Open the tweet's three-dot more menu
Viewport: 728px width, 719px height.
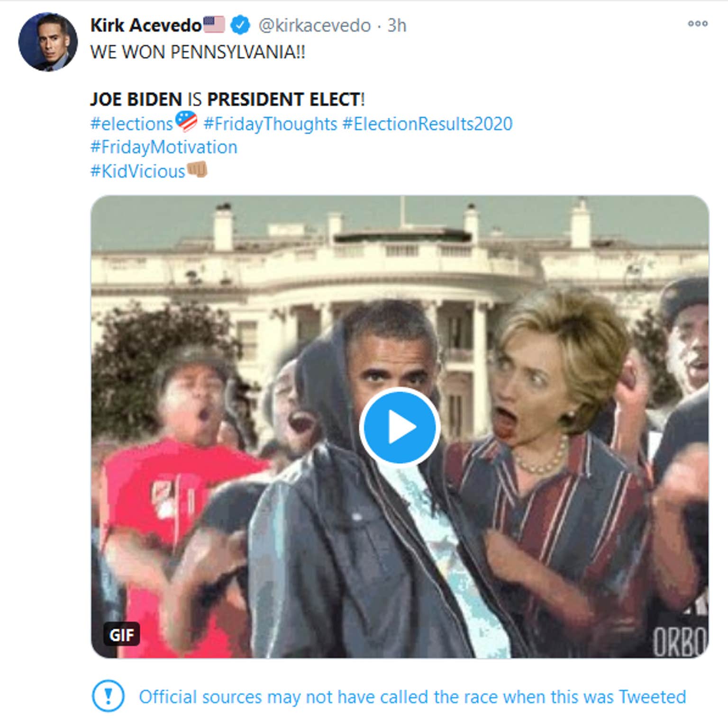(698, 24)
